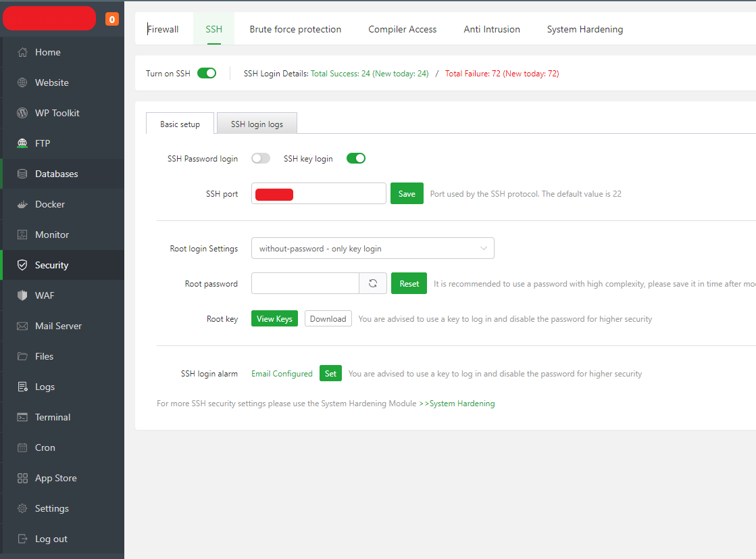This screenshot has height=559, width=756.
Task: Click the Total Success: 24 login stat
Action: [x=370, y=73]
